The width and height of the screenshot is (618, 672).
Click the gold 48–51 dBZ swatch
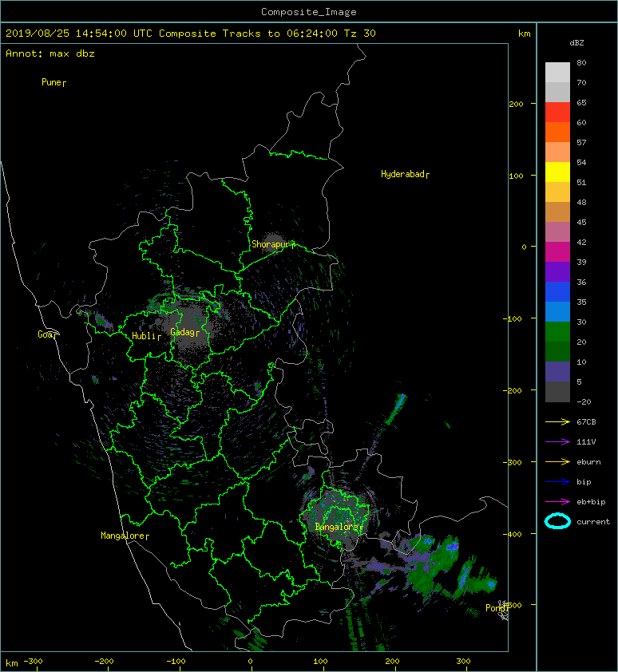(557, 192)
